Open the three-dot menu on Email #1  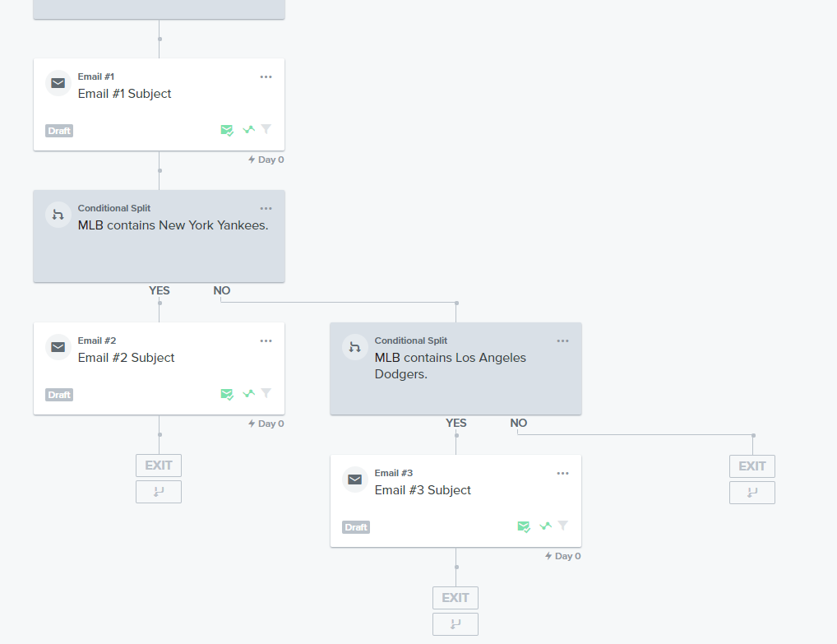(x=266, y=76)
